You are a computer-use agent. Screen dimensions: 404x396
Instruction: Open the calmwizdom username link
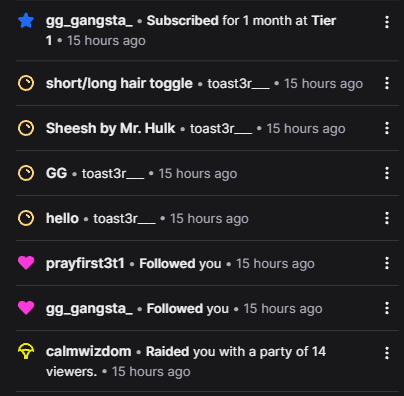click(88, 351)
